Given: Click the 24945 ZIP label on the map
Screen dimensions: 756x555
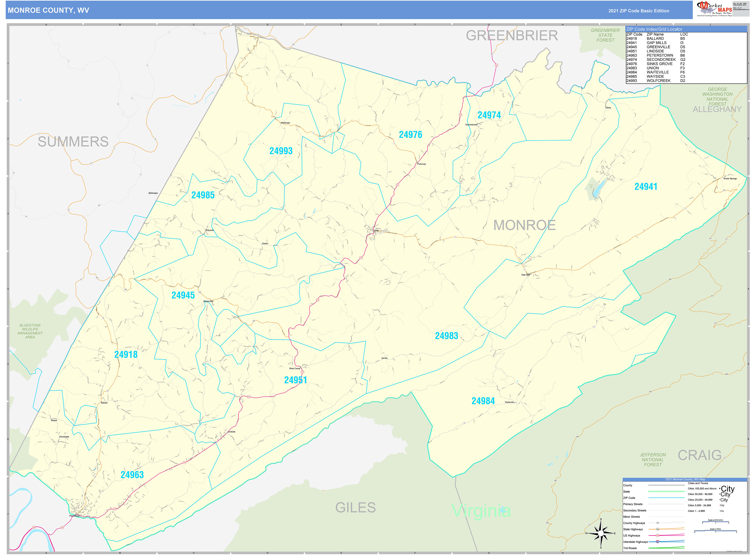Looking at the screenshot, I should coord(183,295).
